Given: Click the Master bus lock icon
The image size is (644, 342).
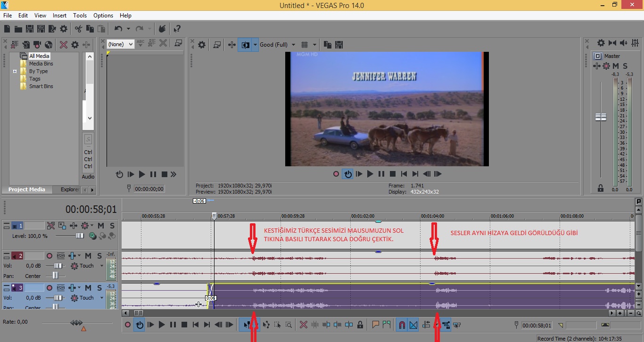Looking at the screenshot, I should [x=601, y=188].
